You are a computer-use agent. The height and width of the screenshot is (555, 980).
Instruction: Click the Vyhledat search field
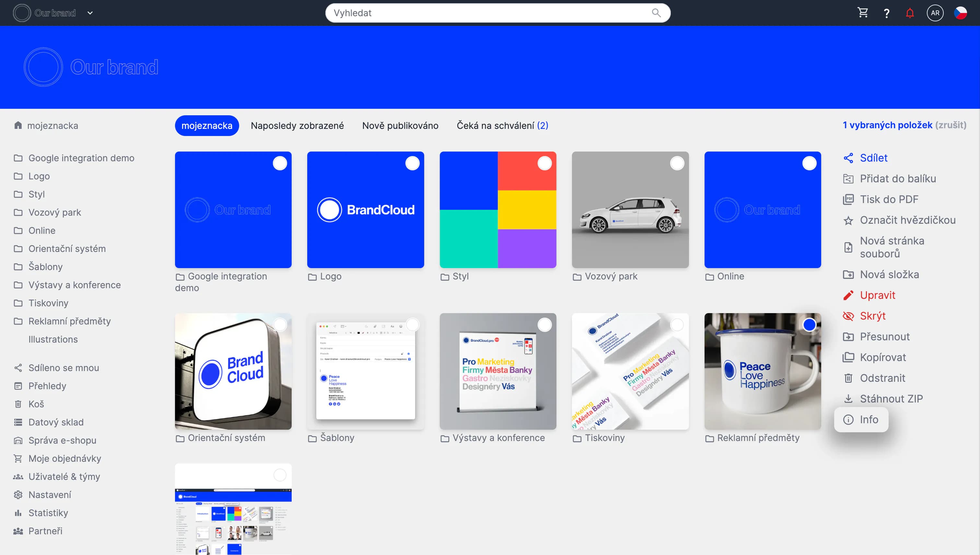[x=488, y=13]
